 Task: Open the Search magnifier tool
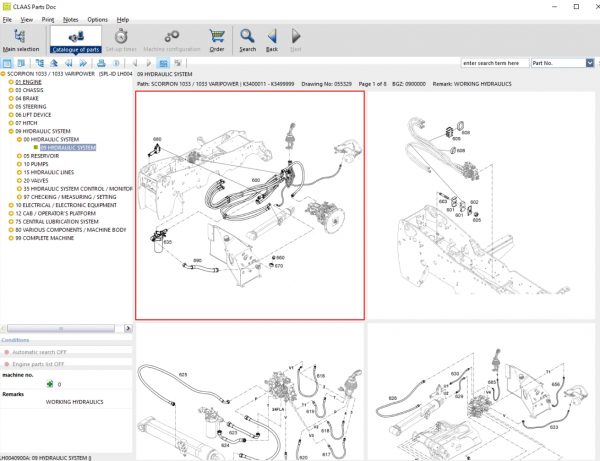[247, 40]
